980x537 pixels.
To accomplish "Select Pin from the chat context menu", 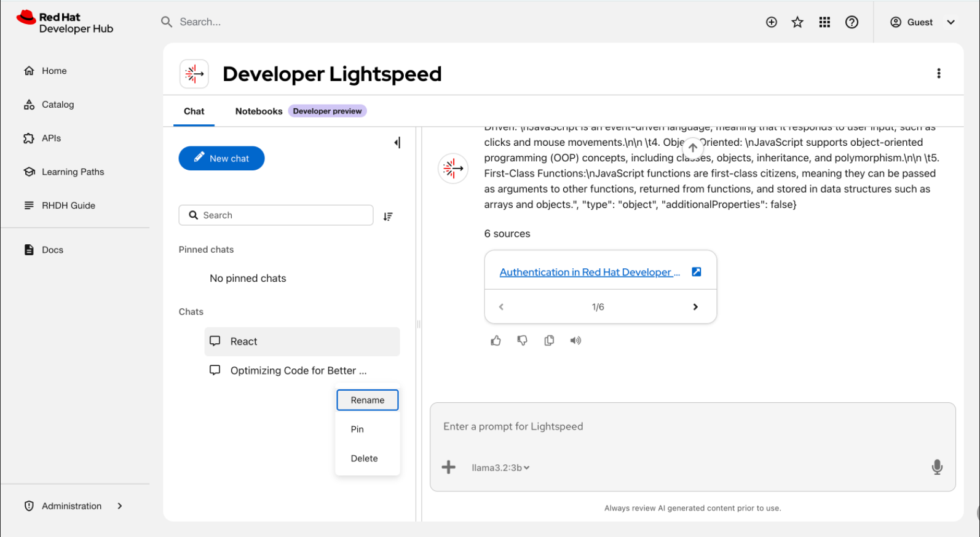I will [368, 429].
